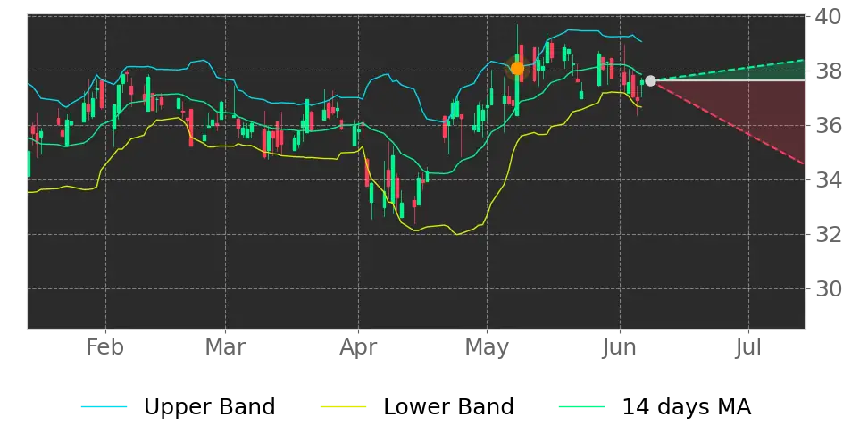The width and height of the screenshot is (868, 434).
Task: Click the Jun label on the x-axis
Action: coord(620,347)
